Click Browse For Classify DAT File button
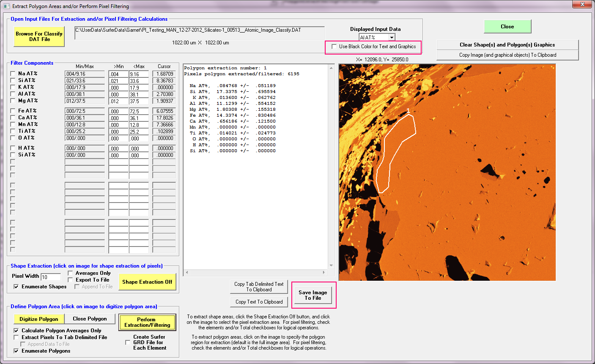The height and width of the screenshot is (364, 595). coord(39,36)
